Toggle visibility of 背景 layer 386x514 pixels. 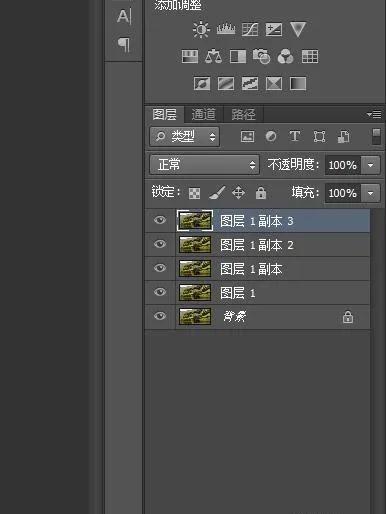[x=160, y=316]
